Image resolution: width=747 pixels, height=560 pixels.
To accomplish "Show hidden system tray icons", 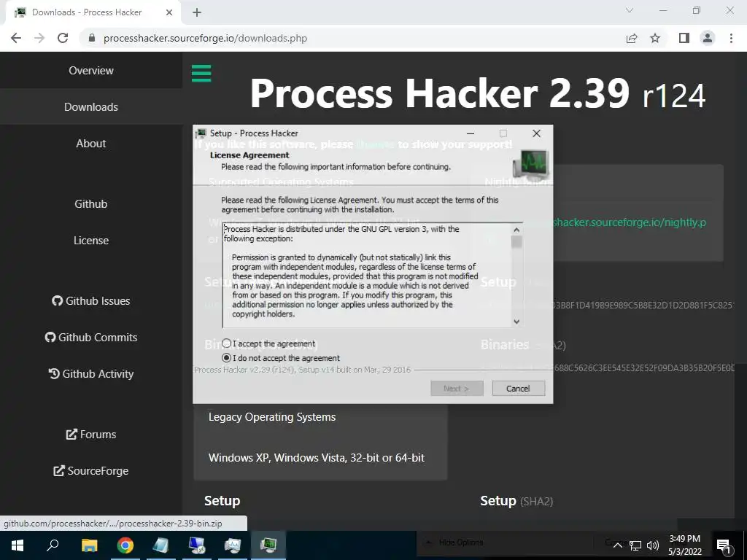I will (x=617, y=545).
